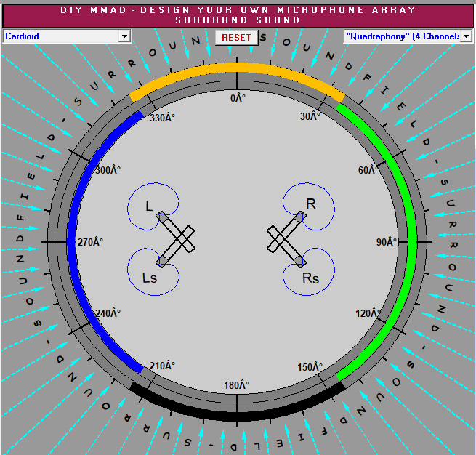Image resolution: width=476 pixels, height=455 pixels.
Task: Expand the Quadraphony channel configuration dropdown
Action: point(466,36)
